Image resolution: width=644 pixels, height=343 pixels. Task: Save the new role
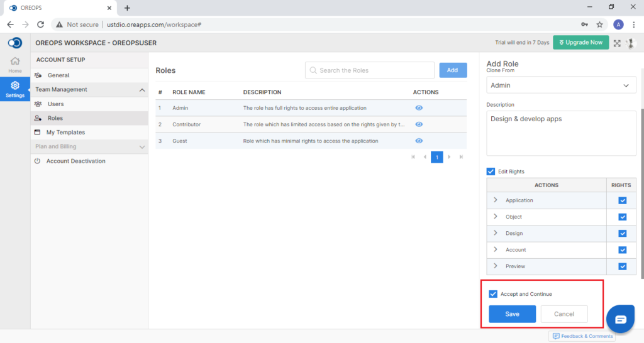[512, 314]
